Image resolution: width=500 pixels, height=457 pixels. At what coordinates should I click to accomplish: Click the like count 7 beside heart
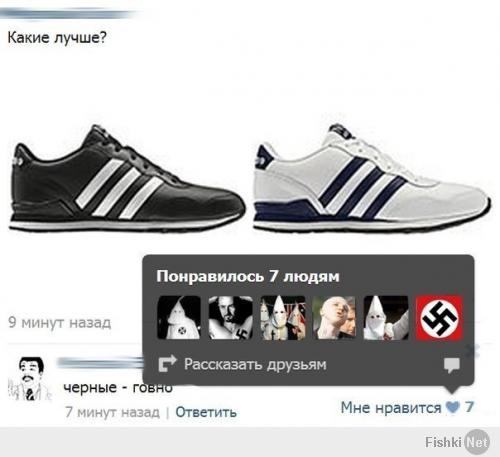click(x=469, y=407)
